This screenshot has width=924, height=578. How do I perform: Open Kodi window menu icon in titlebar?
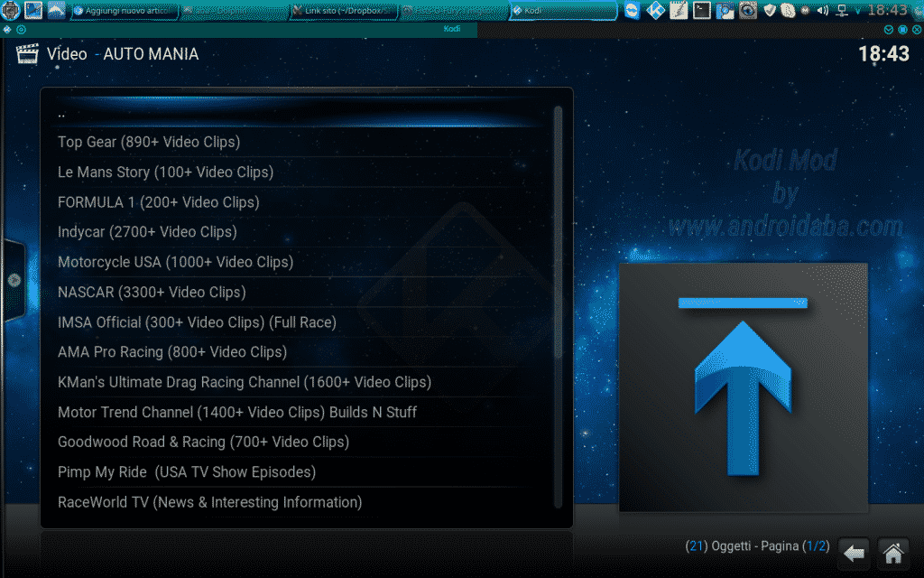pos(7,29)
